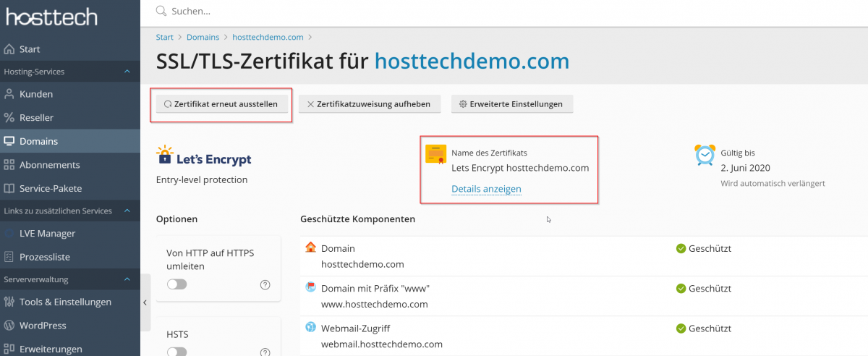Viewport: 868px width, 356px height.
Task: Click the Let's Encrypt logo
Action: [x=204, y=156]
